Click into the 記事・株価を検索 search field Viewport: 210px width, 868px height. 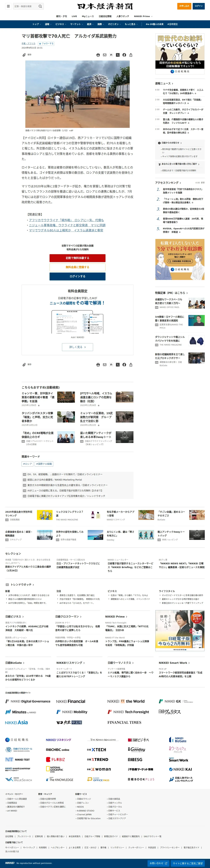(x=26, y=6)
